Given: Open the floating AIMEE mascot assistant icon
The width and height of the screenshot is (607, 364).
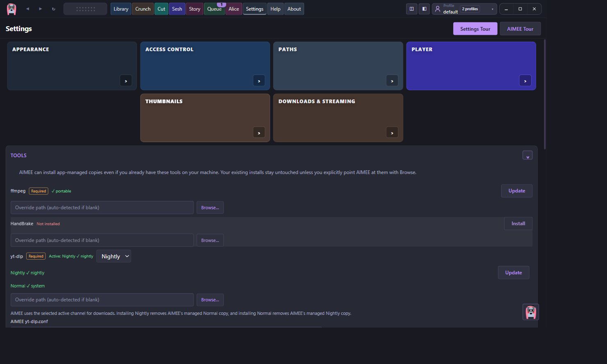Looking at the screenshot, I should coord(530,312).
